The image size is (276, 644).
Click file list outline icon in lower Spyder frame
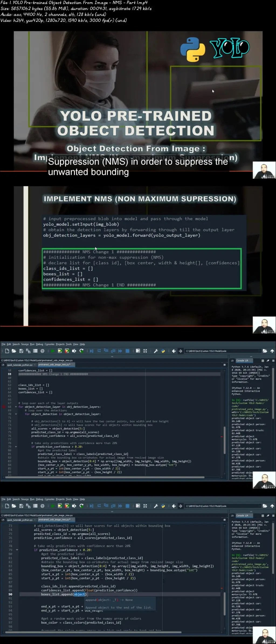(x=35, y=506)
